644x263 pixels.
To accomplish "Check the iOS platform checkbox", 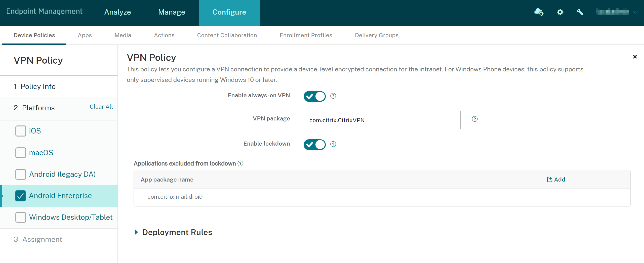I will pyautogui.click(x=21, y=131).
